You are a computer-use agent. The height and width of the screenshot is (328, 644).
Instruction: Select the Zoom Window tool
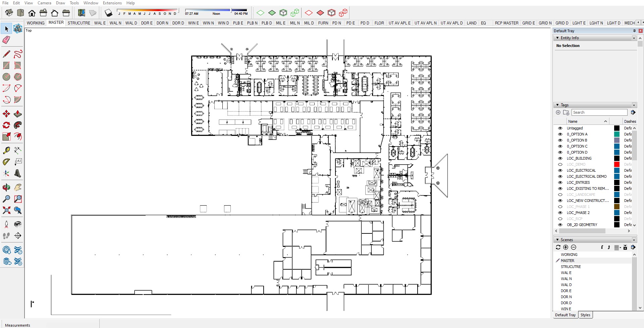[x=18, y=199]
